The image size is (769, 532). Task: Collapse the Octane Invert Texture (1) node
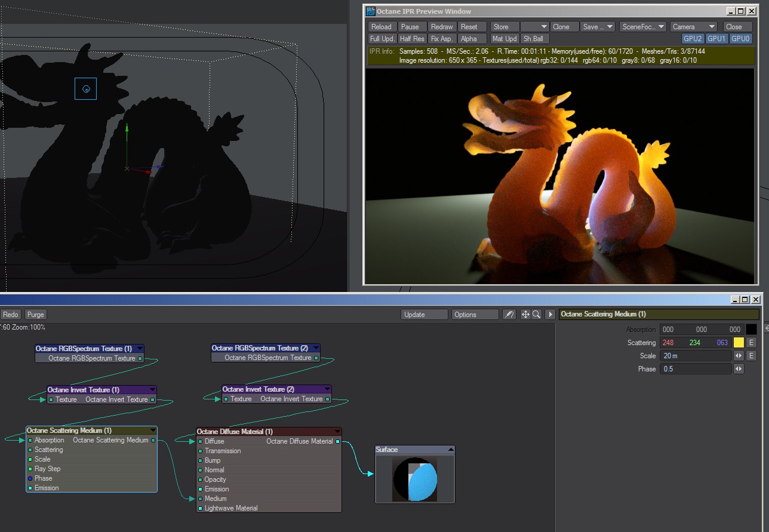(152, 390)
